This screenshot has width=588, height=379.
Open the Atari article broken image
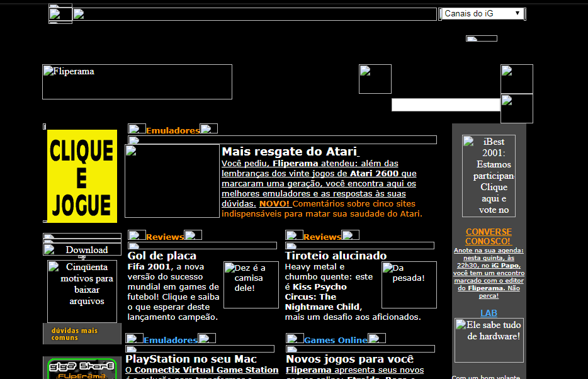click(172, 181)
